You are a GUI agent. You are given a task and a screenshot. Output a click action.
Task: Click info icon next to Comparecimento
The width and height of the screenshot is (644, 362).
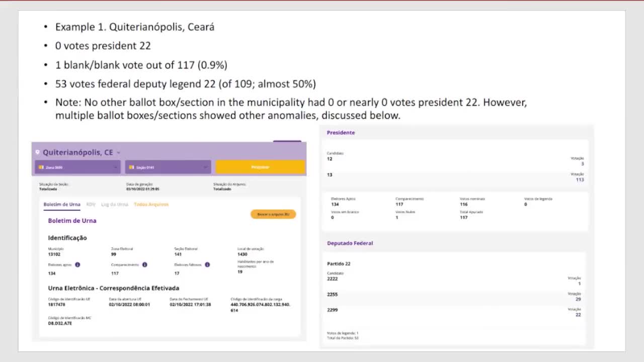click(x=144, y=264)
